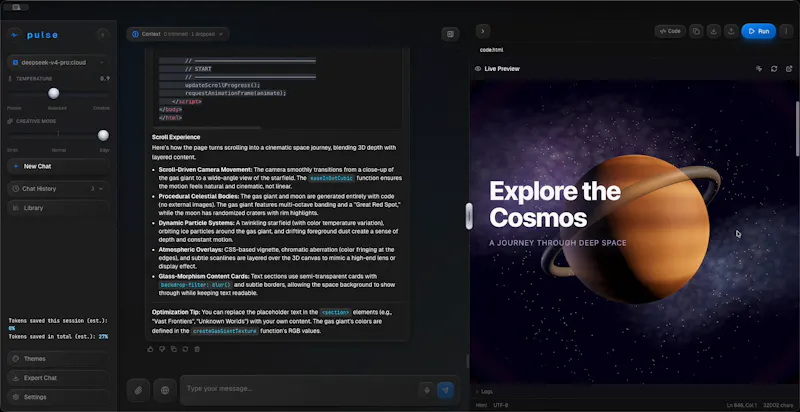Click the TEMPERATURE thermometer icon
Viewport: 800px width, 412px height.
point(10,79)
